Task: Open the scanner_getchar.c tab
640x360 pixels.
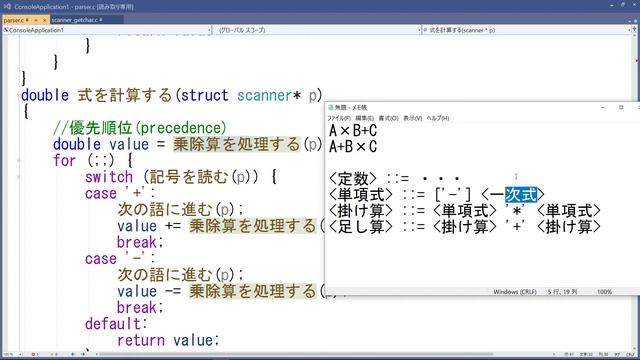Action: point(76,20)
